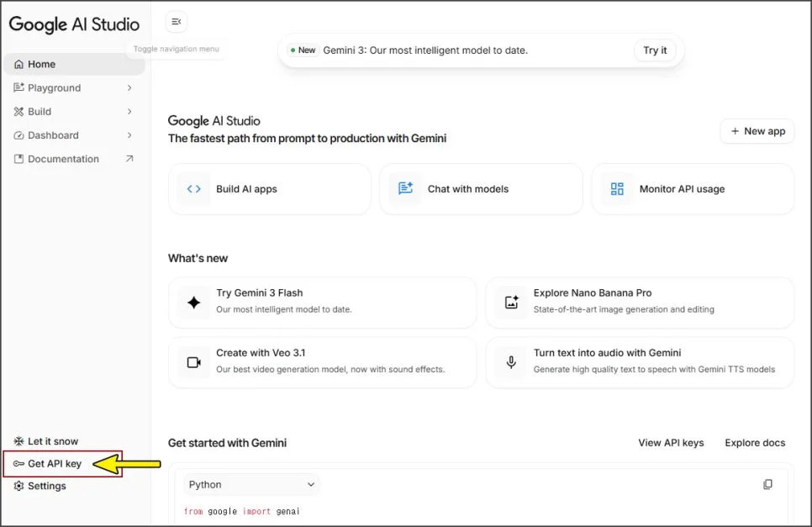Click the "What's new" heading

(198, 258)
